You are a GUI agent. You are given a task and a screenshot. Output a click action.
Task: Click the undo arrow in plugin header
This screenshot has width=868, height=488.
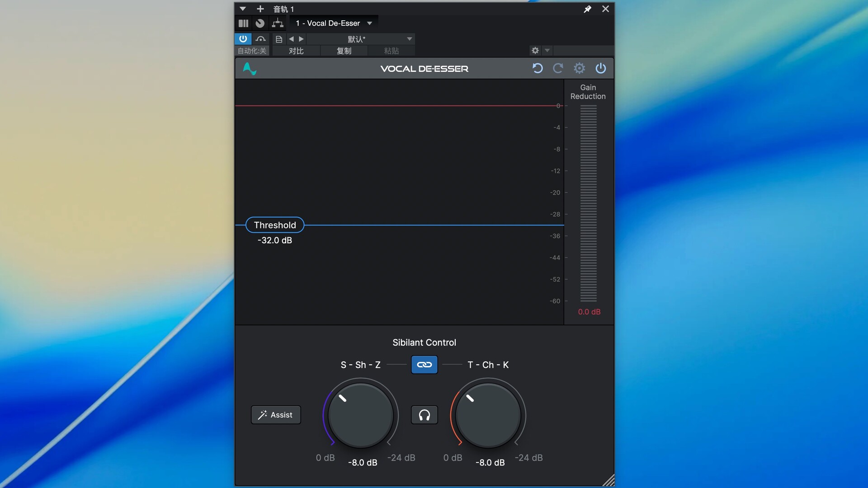point(537,68)
